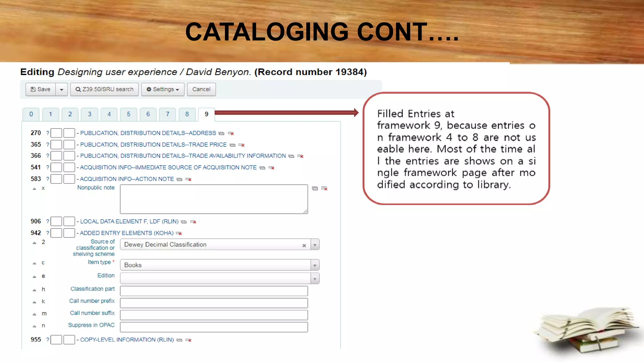Click the Z39.50/SRU search button
The height and width of the screenshot is (362, 644).
pyautogui.click(x=104, y=90)
